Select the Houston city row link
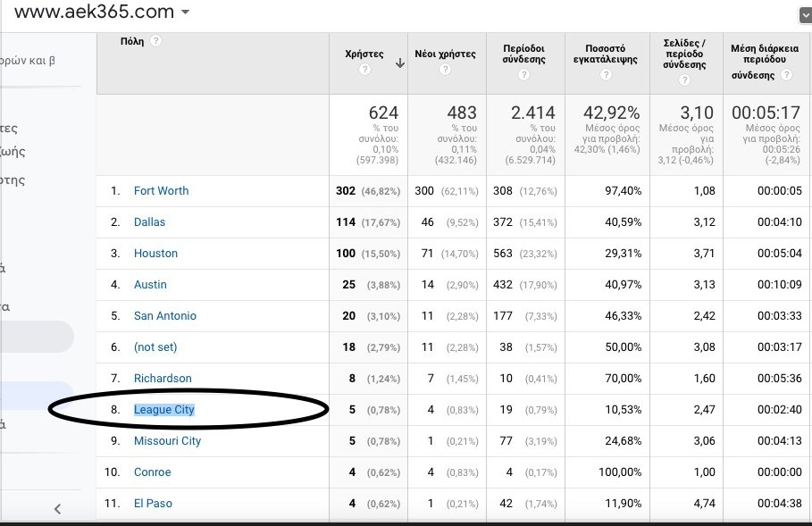The width and height of the screenshot is (812, 526). (155, 253)
